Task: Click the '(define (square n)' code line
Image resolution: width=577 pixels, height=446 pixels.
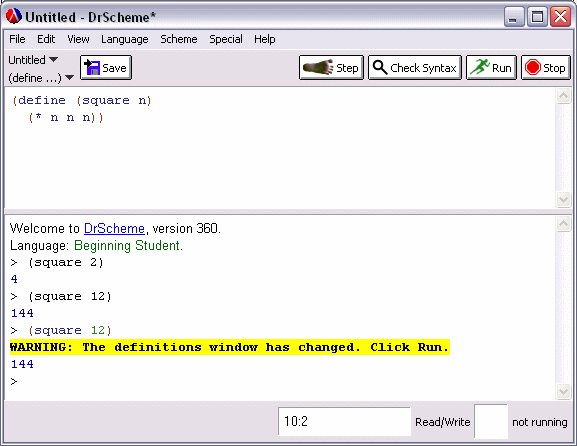Action: pos(82,100)
